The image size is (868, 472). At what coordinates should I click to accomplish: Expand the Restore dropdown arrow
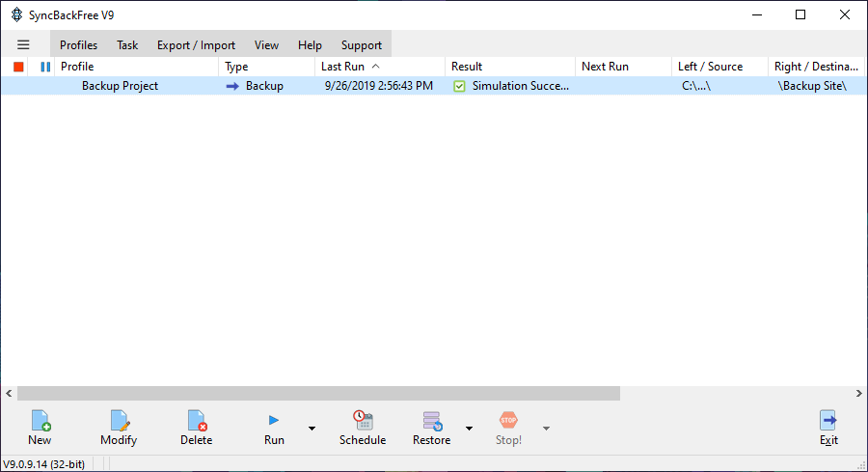tap(469, 429)
